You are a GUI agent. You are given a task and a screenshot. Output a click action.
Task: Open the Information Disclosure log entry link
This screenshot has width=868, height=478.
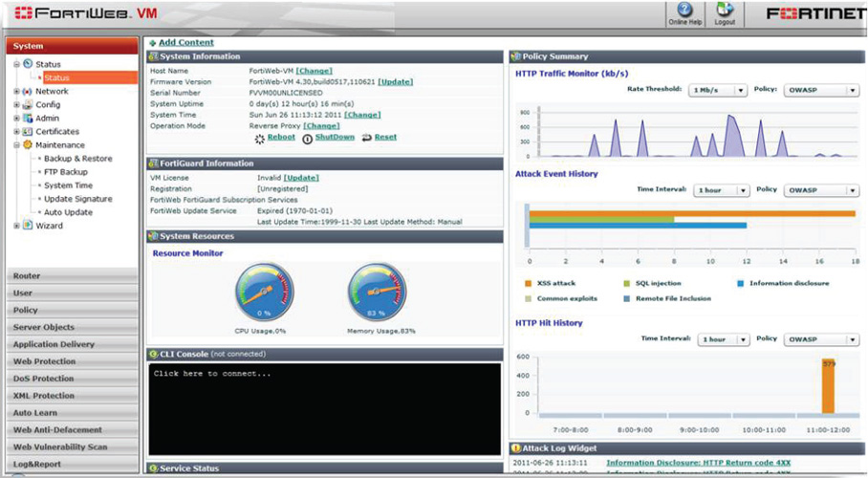(699, 463)
